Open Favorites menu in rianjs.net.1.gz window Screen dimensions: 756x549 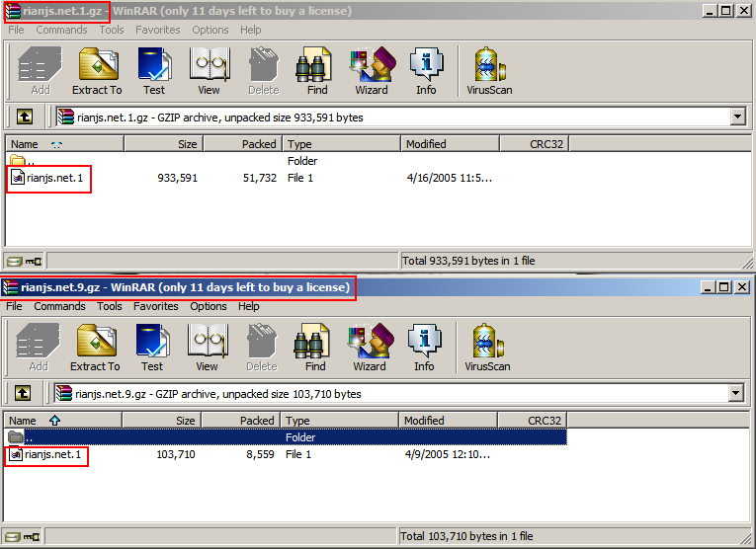click(158, 30)
